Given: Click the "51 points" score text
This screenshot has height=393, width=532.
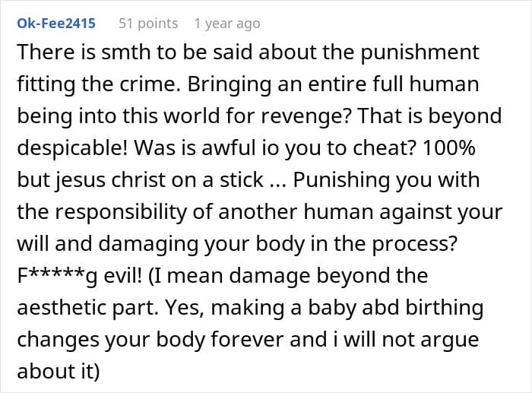Looking at the screenshot, I should pyautogui.click(x=148, y=24).
